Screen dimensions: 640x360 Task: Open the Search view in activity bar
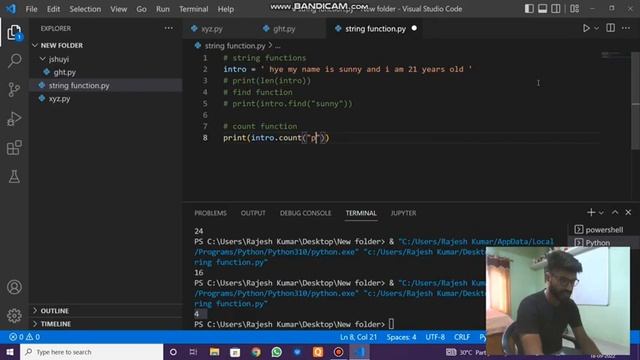point(14,61)
